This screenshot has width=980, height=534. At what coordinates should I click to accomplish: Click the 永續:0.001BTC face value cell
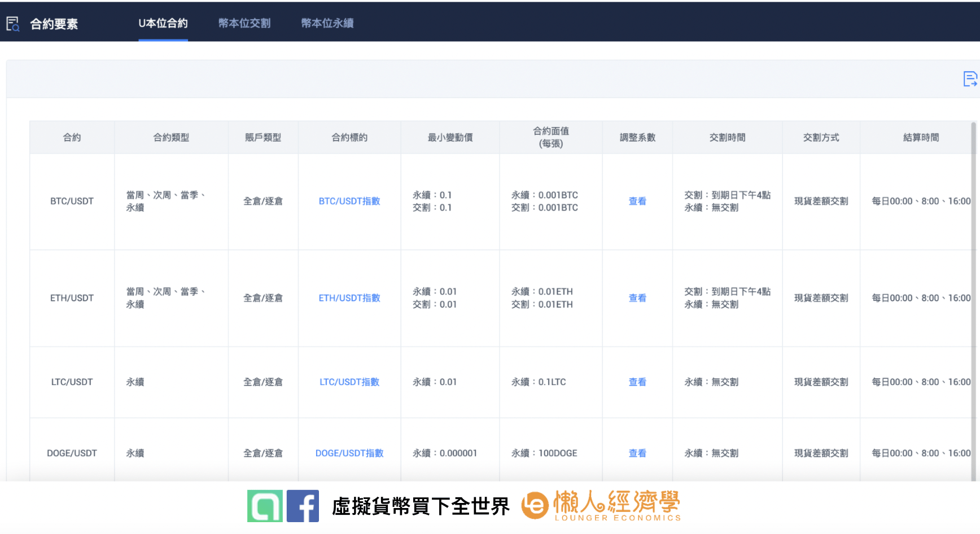point(545,195)
